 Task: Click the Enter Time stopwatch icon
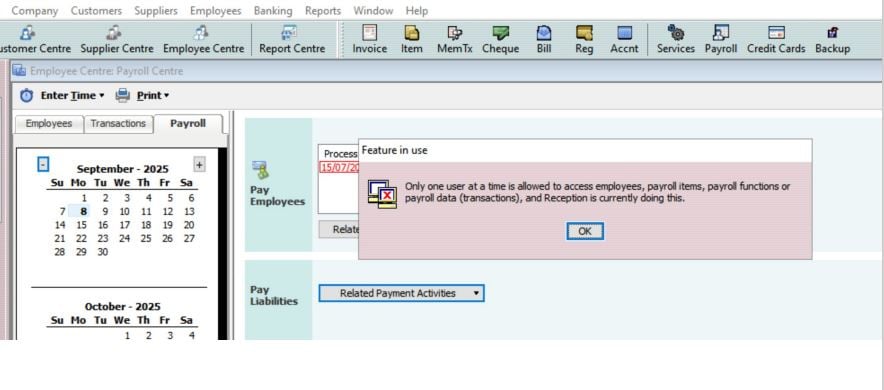[26, 96]
